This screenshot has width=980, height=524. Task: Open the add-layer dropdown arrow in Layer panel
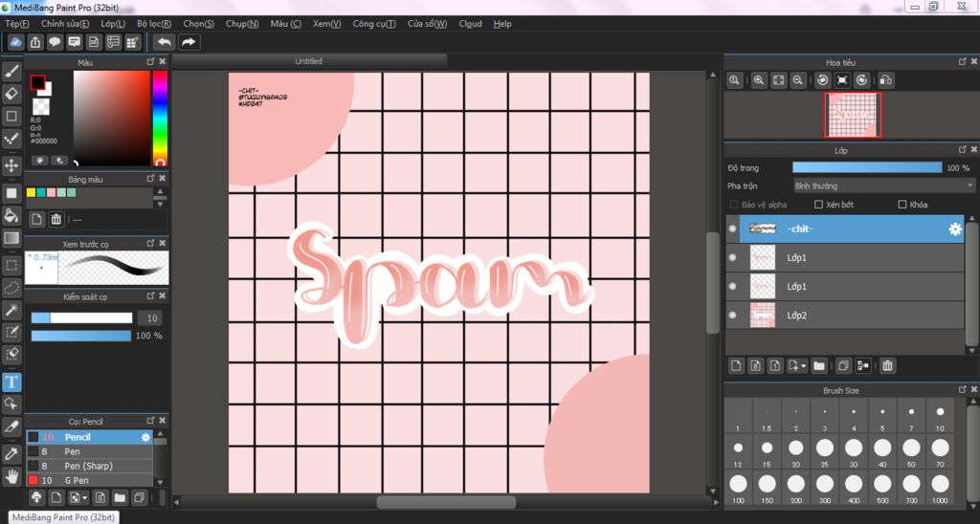(804, 366)
